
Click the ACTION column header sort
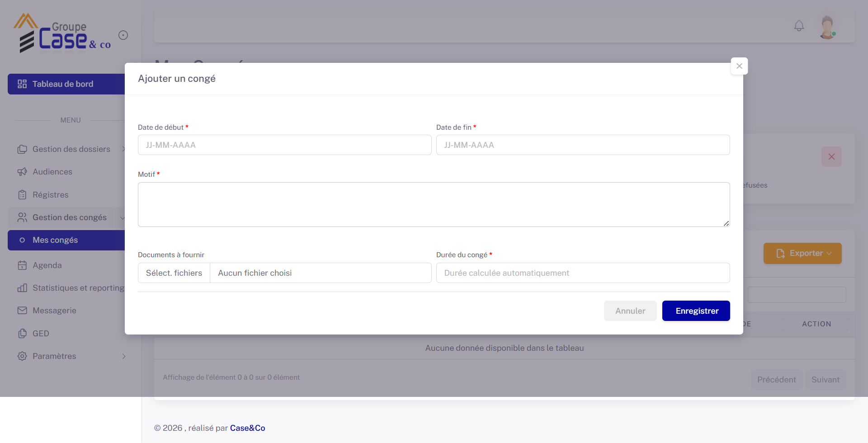(821, 324)
